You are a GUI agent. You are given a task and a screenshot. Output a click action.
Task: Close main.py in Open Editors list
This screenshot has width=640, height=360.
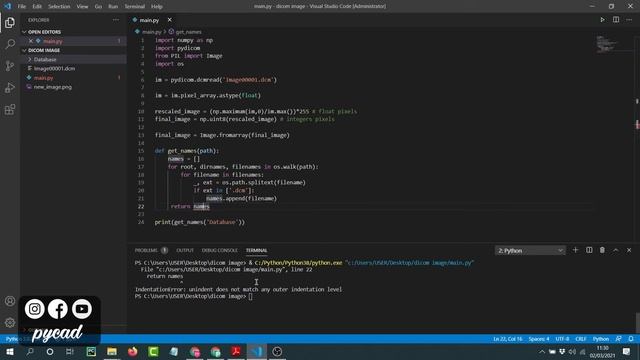31,41
